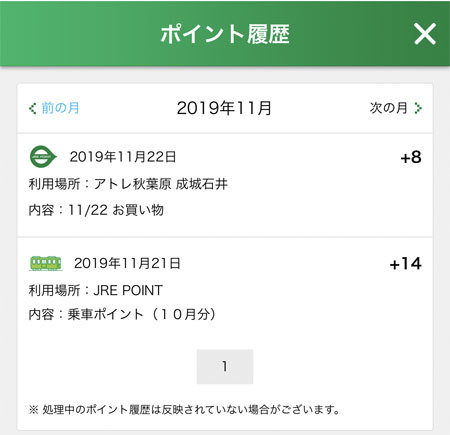The width and height of the screenshot is (450, 435).
Task: Click the green JRE POINT logo icon
Action: click(43, 156)
